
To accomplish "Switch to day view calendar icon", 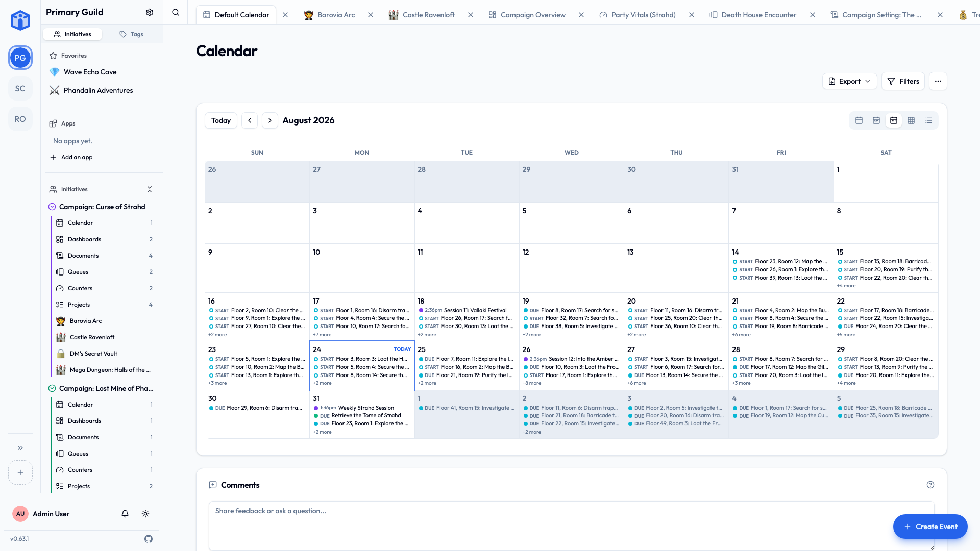I will pyautogui.click(x=859, y=120).
